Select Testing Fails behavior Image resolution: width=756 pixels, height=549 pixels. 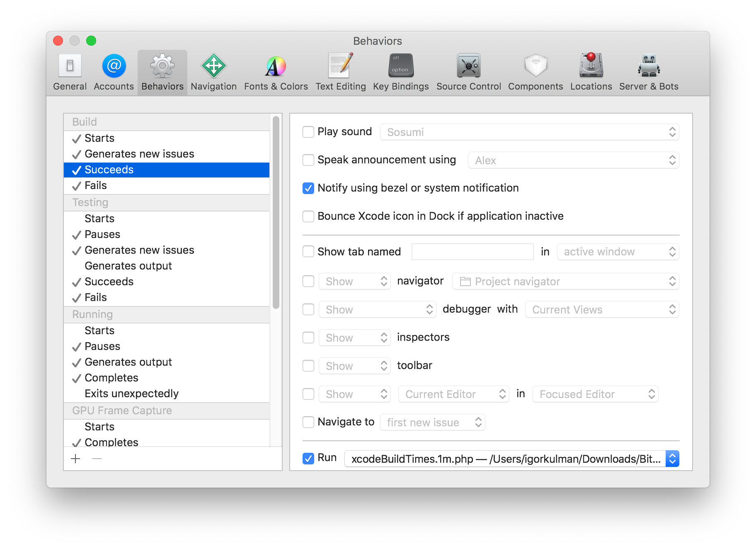tap(167, 298)
